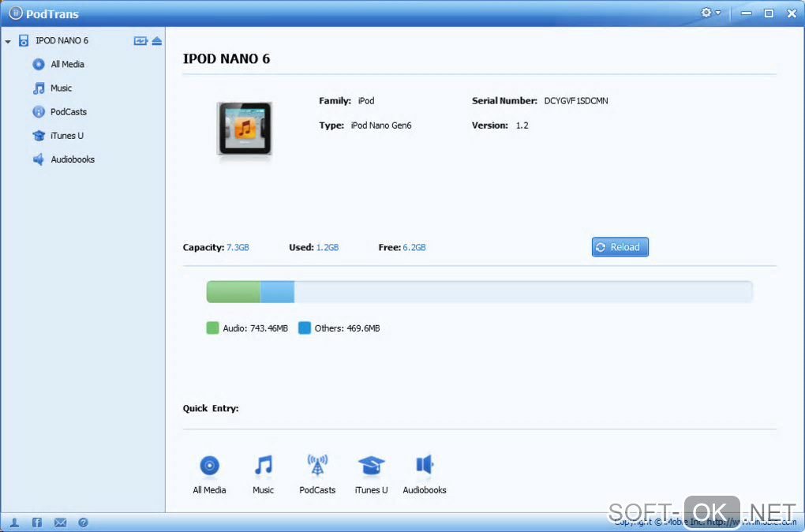This screenshot has width=805, height=532.
Task: Click the serial number DCYGVF1SDCMN
Action: tap(576, 101)
